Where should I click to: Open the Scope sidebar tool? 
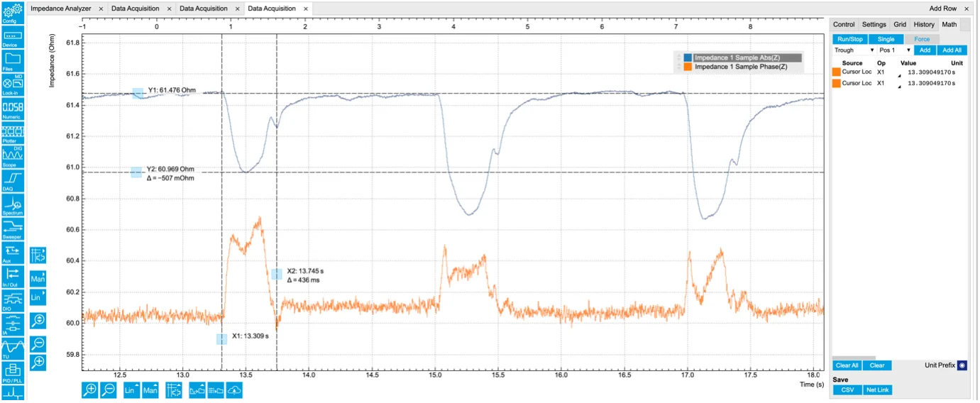pos(13,157)
